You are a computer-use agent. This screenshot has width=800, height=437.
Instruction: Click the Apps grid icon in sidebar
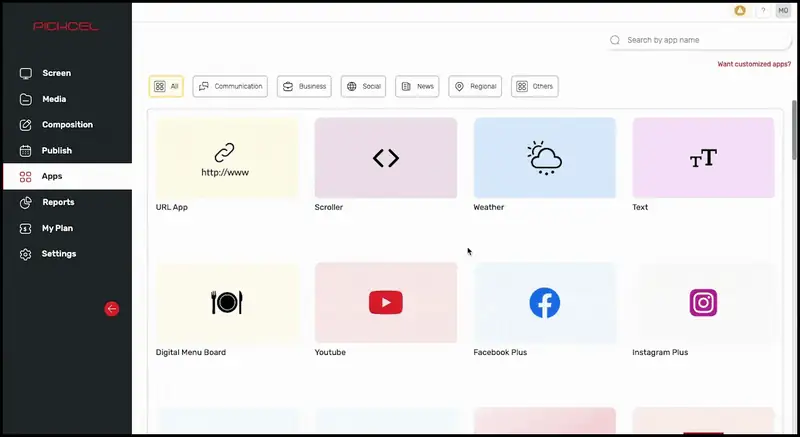click(26, 176)
